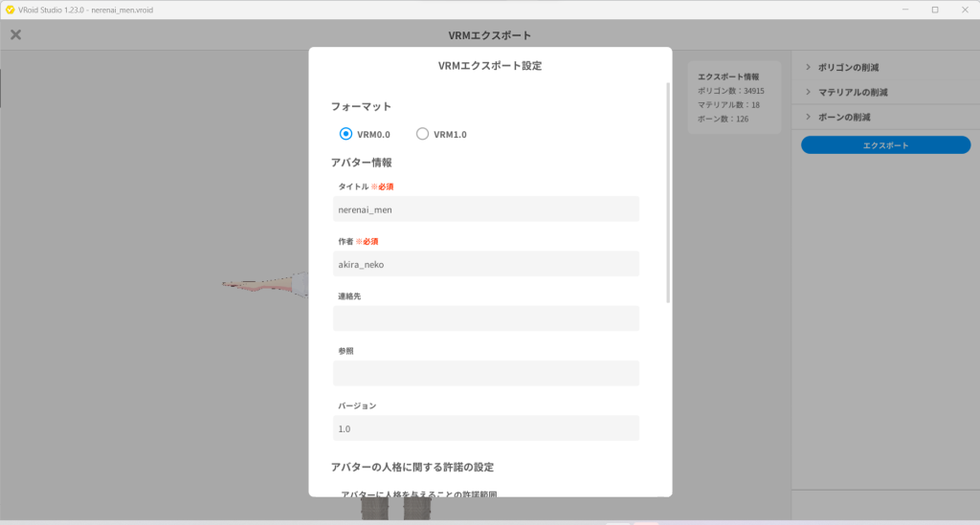Click the フォーマット section heading
The width and height of the screenshot is (980, 525).
tap(361, 107)
